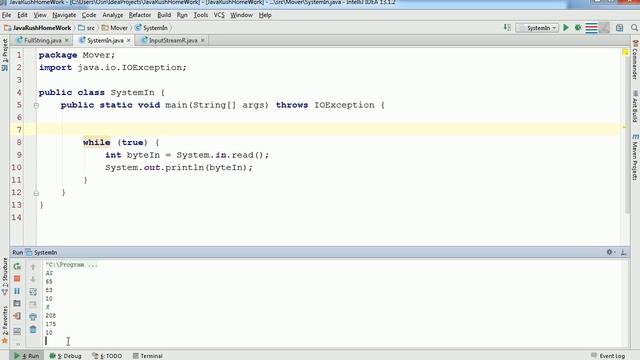
Task: Click the editor vertical scrollbar
Action: click(627, 135)
